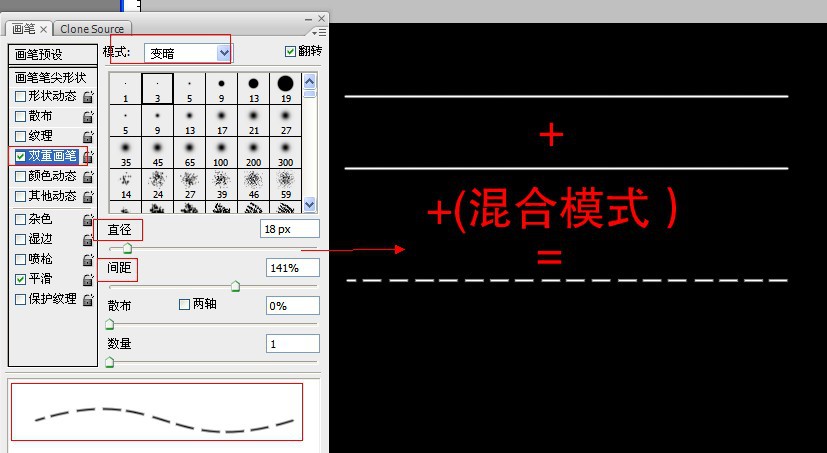Adjust the 间距 slider handle

235,286
